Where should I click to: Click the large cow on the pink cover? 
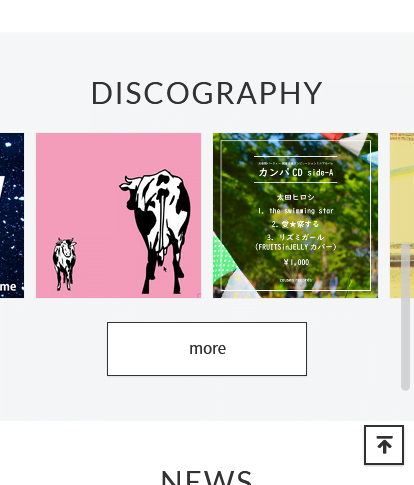point(157,231)
